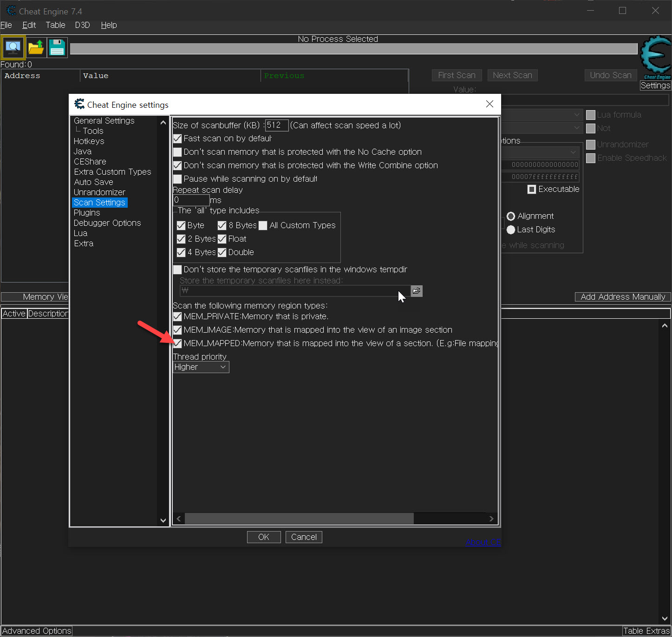Toggle the MEM_MAPPED memory checkbox
This screenshot has width=672, height=637.
coord(177,343)
